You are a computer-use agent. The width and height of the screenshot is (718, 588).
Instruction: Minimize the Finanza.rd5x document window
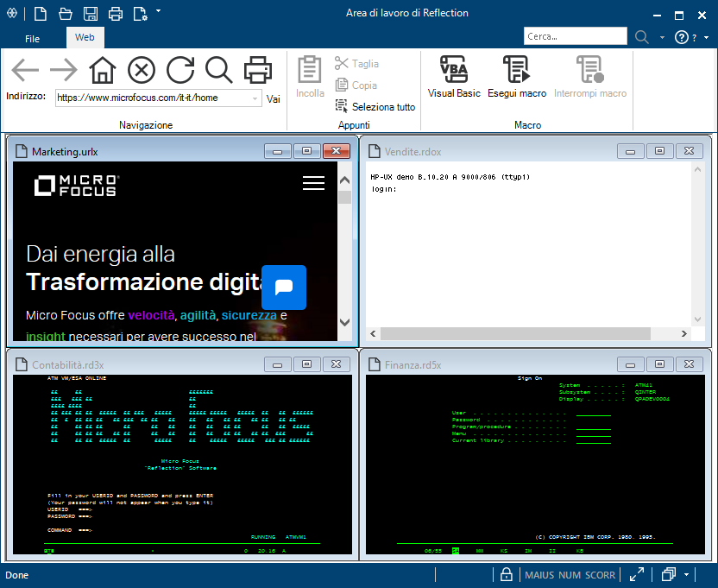point(631,364)
